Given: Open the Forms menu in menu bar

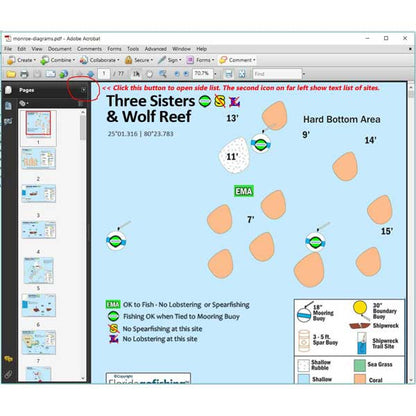Looking at the screenshot, I should point(114,49).
